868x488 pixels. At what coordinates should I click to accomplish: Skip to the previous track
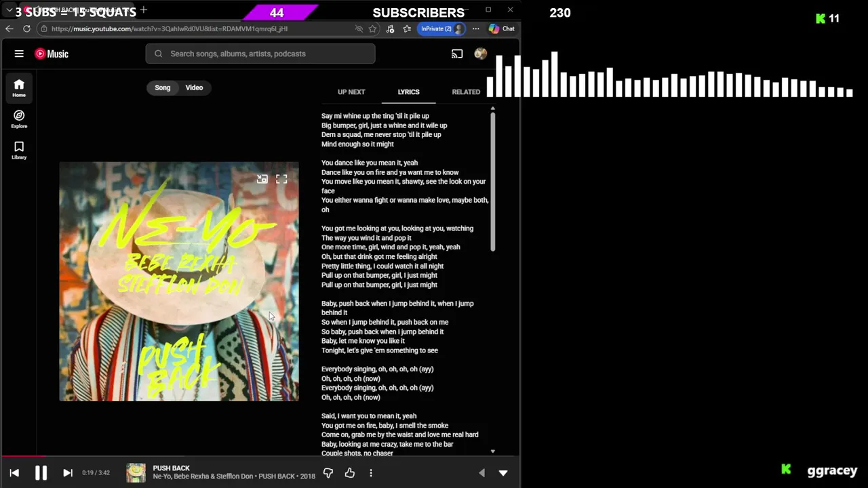pos(14,473)
